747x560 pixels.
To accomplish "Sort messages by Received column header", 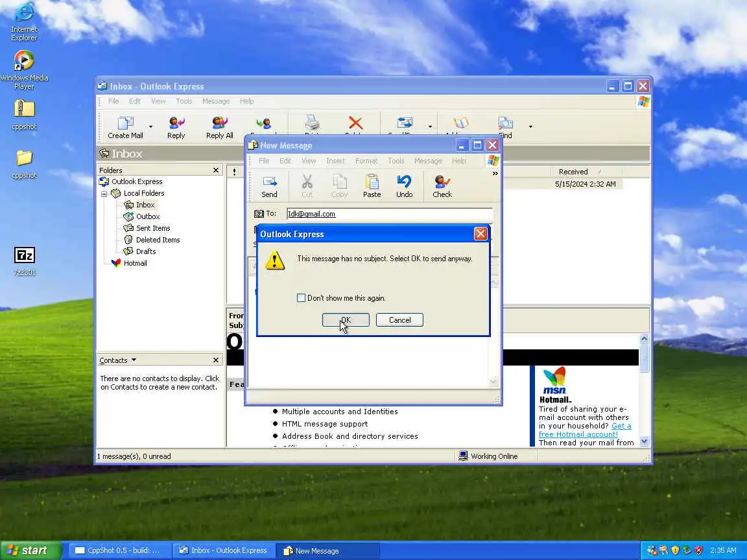I will coord(586,172).
